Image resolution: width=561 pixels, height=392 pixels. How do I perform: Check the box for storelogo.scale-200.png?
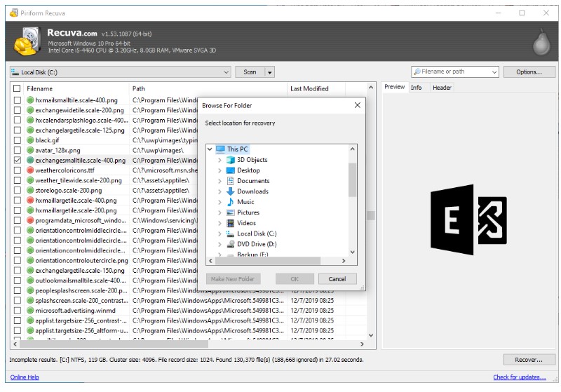[17, 190]
